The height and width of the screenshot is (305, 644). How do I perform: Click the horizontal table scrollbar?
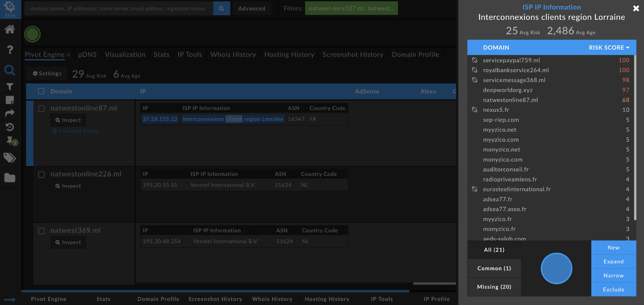435,284
